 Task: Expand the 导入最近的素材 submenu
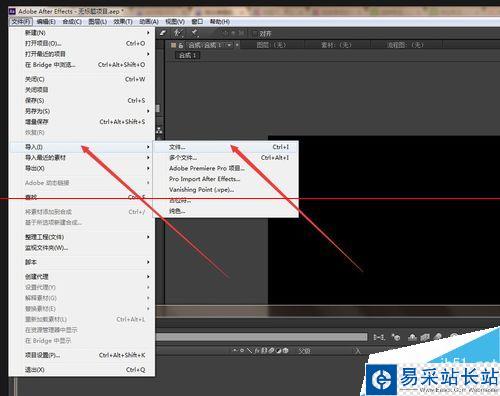click(x=82, y=158)
